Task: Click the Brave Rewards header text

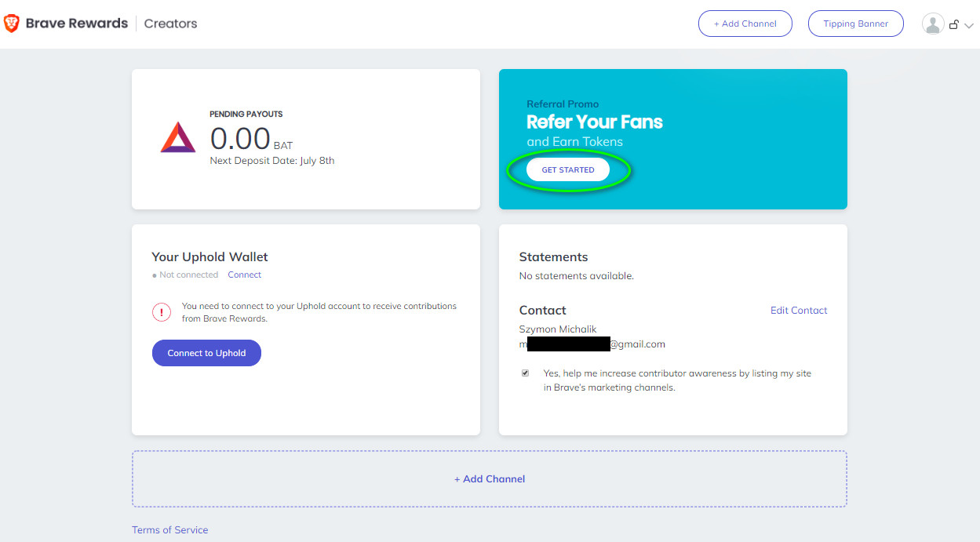Action: [x=77, y=24]
